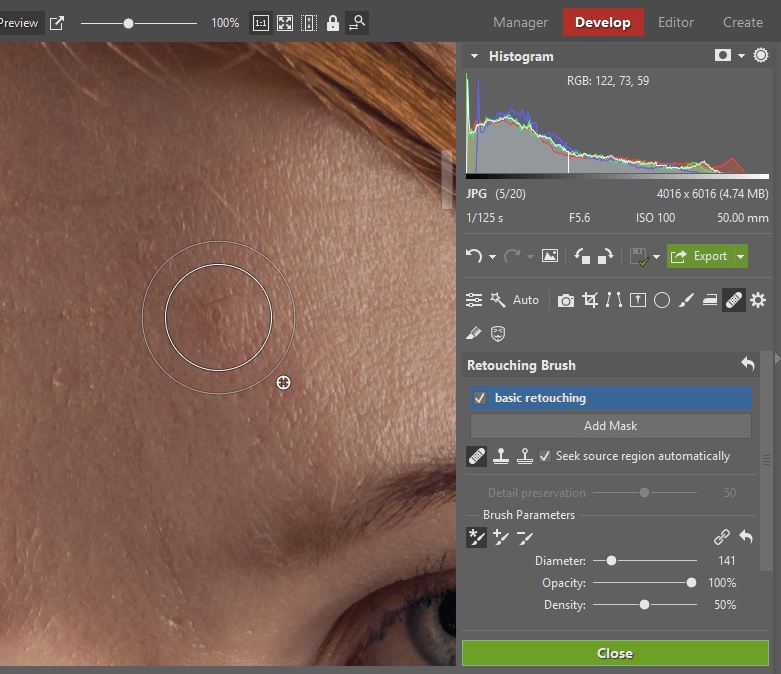Screen dimensions: 781x674
Task: Pick the Filter Brush tool
Action: point(685,300)
